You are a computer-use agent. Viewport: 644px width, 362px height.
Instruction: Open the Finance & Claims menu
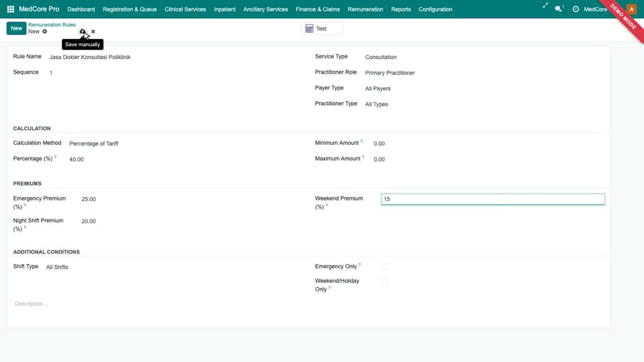[317, 9]
